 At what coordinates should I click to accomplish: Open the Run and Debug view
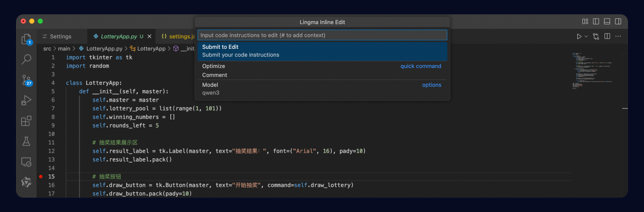click(x=26, y=100)
